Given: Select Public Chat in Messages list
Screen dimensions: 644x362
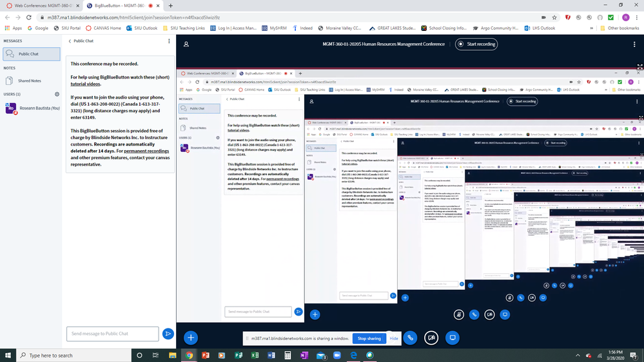Looking at the screenshot, I should (29, 54).
